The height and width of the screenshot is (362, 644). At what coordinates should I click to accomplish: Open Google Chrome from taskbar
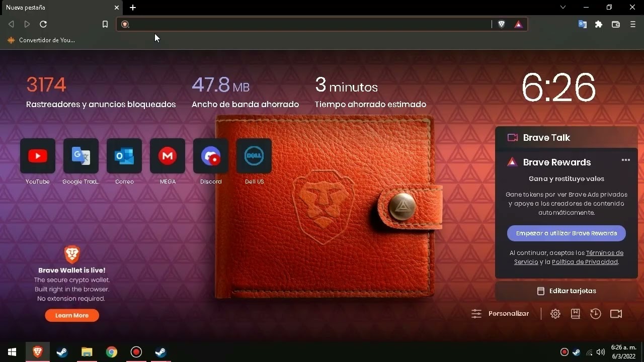point(112,352)
